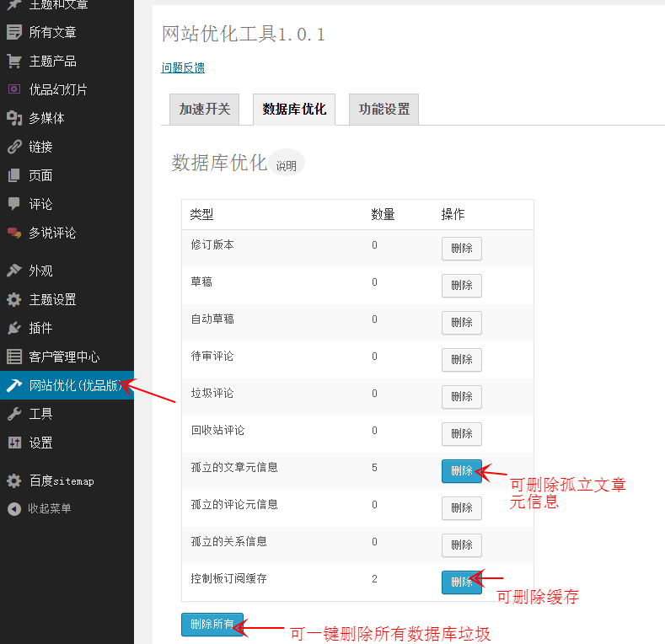Select the 类型 column header
Screen dimensions: 665x644
click(201, 215)
